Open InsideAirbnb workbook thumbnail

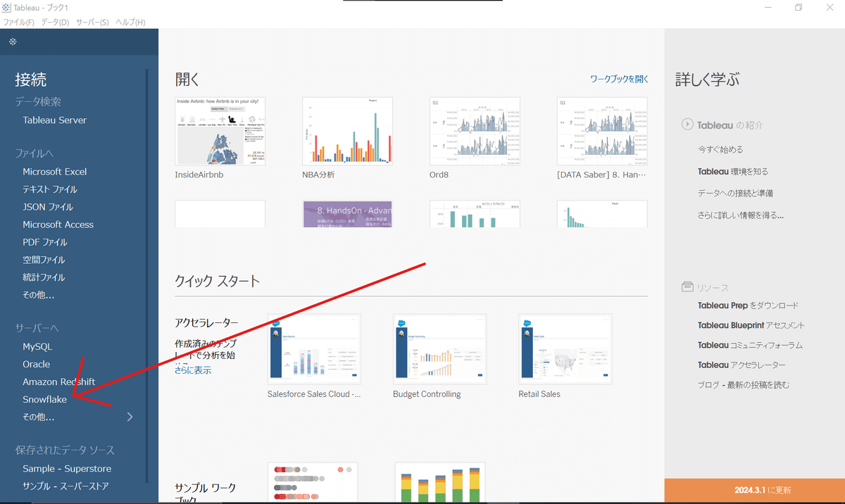[220, 131]
